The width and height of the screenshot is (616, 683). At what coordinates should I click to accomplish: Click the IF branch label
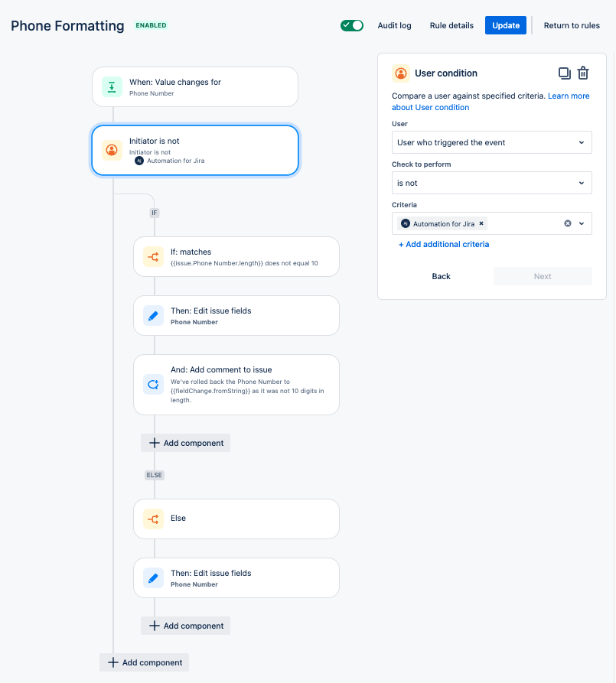click(155, 213)
